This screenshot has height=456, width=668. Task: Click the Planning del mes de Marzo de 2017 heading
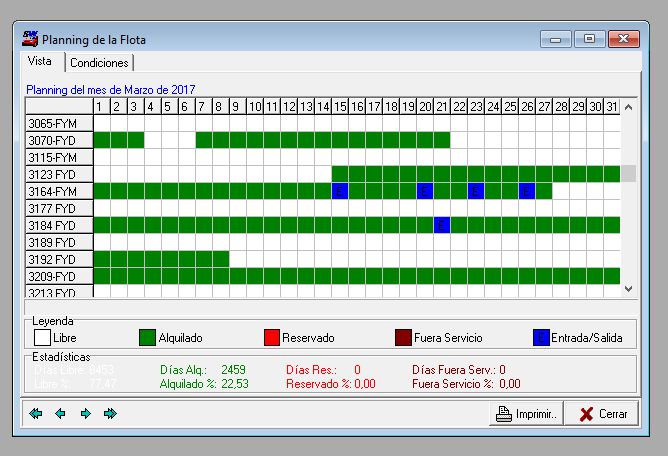(111, 89)
